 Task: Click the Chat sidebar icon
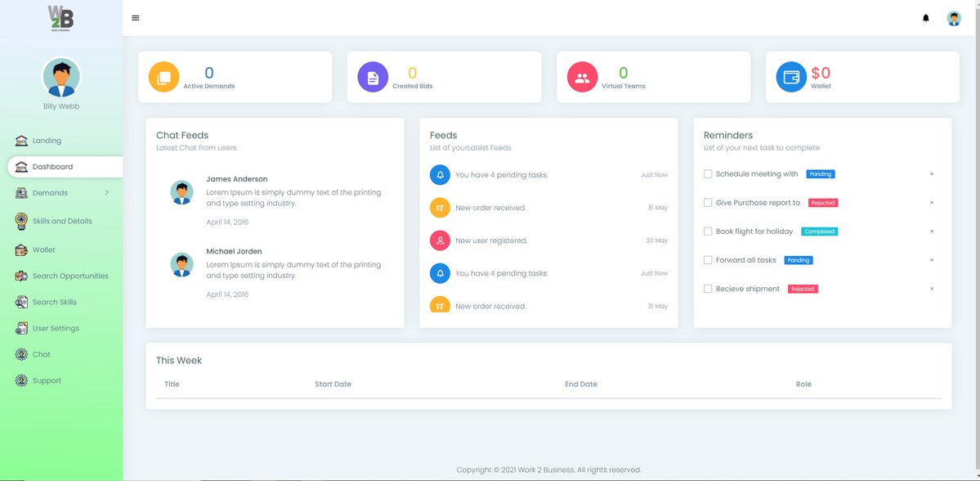click(x=21, y=354)
